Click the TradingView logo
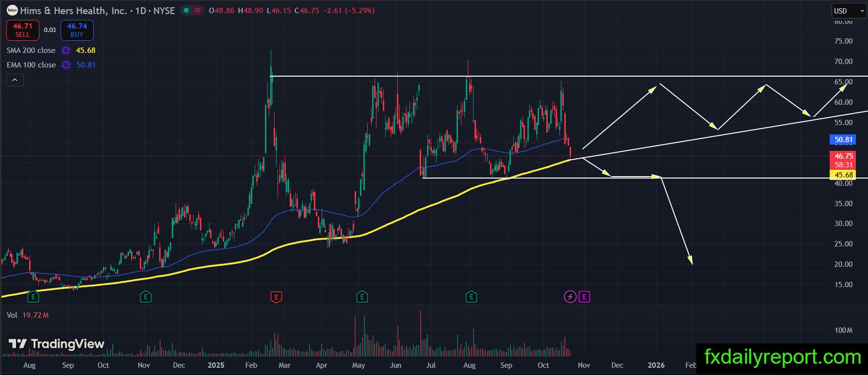868x375 pixels. point(56,344)
